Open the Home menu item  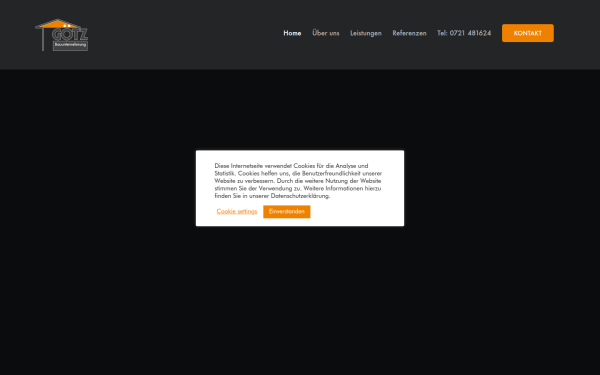(x=292, y=33)
